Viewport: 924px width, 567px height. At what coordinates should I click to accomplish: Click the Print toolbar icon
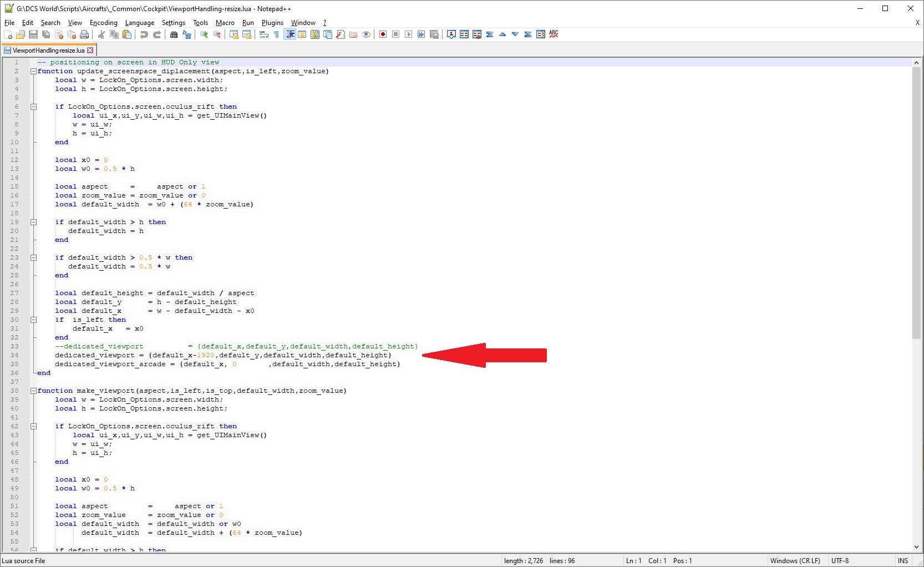[x=84, y=34]
